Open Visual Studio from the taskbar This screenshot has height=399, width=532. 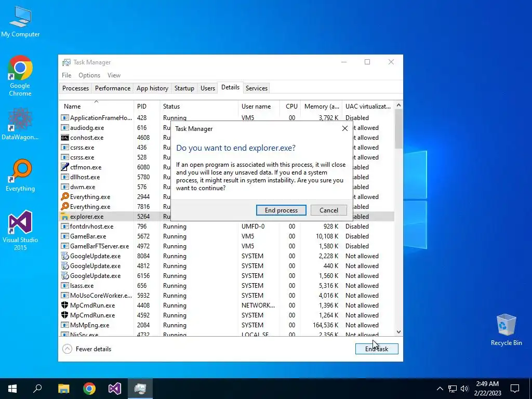(x=115, y=389)
